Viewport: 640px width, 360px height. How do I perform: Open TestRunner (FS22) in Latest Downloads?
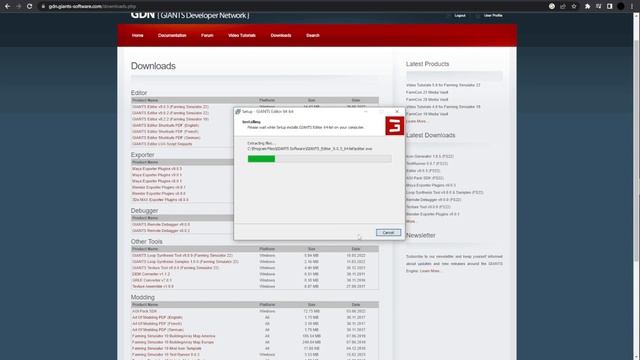[427, 163]
